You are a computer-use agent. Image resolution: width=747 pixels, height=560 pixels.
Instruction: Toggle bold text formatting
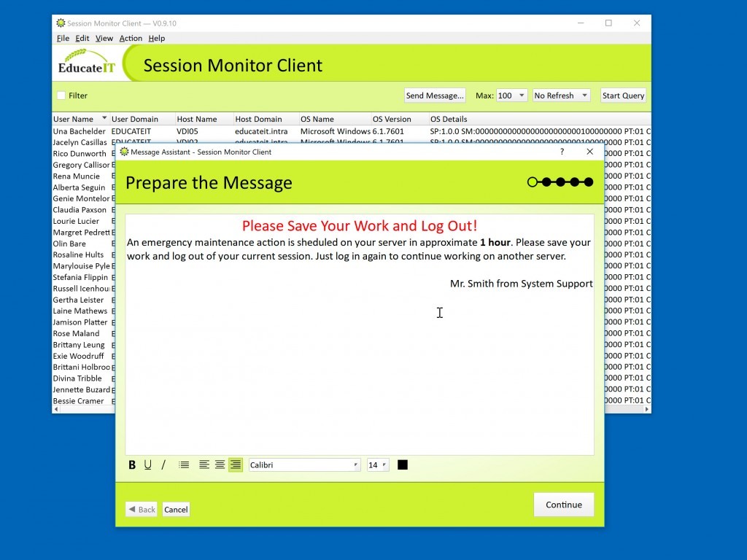pos(132,465)
